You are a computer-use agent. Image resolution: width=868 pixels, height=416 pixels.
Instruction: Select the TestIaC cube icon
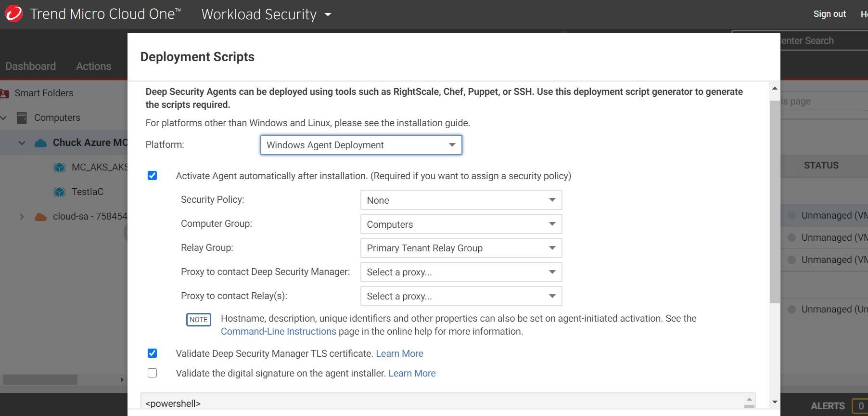pyautogui.click(x=59, y=192)
